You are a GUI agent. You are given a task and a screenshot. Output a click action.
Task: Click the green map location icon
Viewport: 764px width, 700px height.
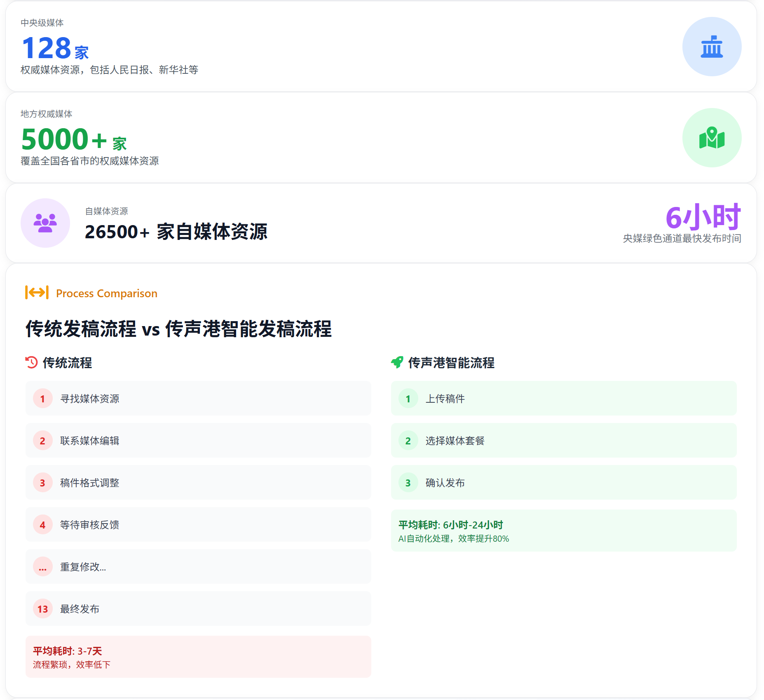711,138
